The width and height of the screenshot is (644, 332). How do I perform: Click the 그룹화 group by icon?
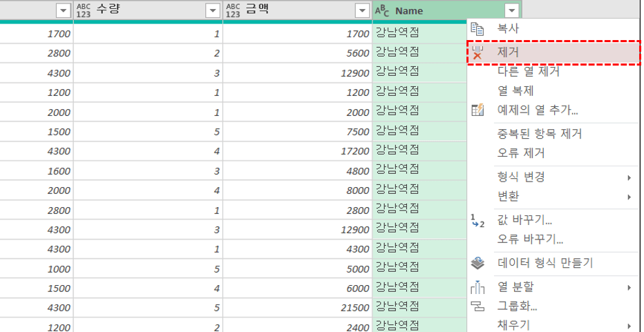pyautogui.click(x=477, y=306)
